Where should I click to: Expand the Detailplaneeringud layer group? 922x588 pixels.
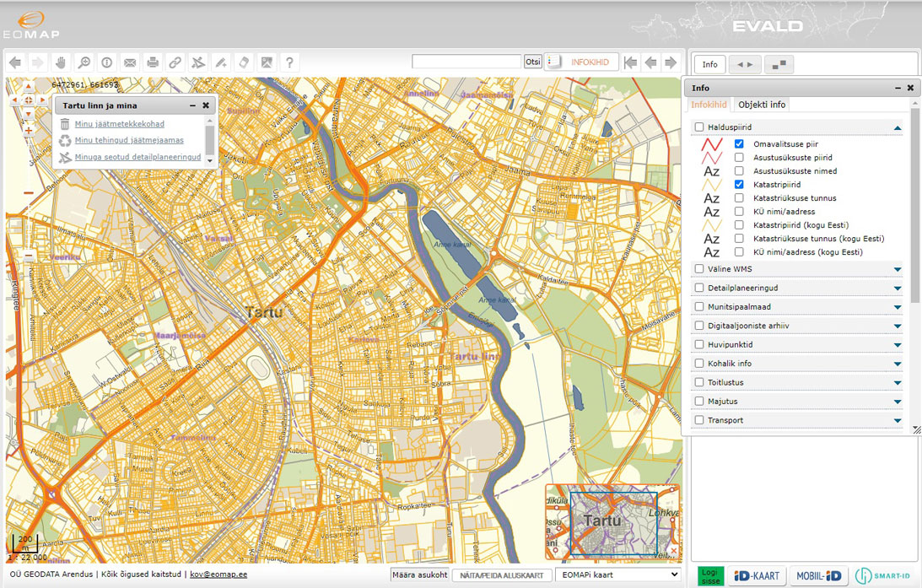coord(898,289)
